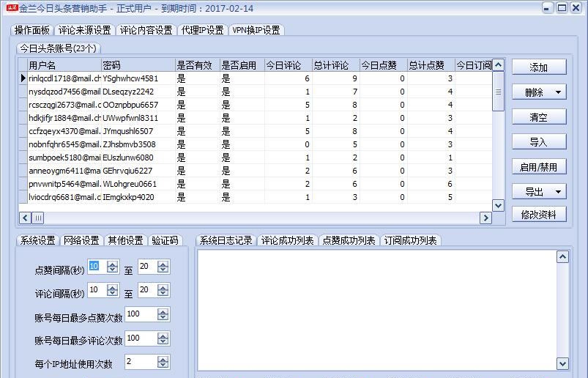Switch to the VPN换IP设置 tab

point(256,30)
